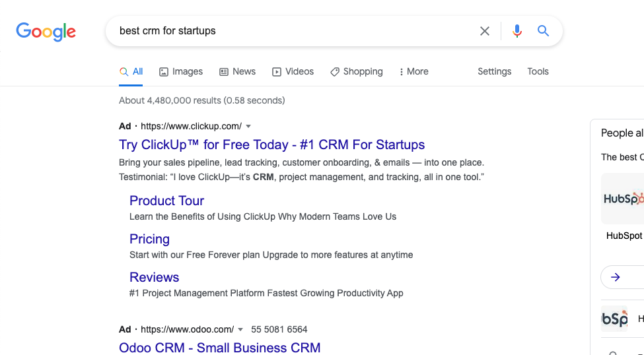Open Try ClickUp for Free Today link

(272, 145)
